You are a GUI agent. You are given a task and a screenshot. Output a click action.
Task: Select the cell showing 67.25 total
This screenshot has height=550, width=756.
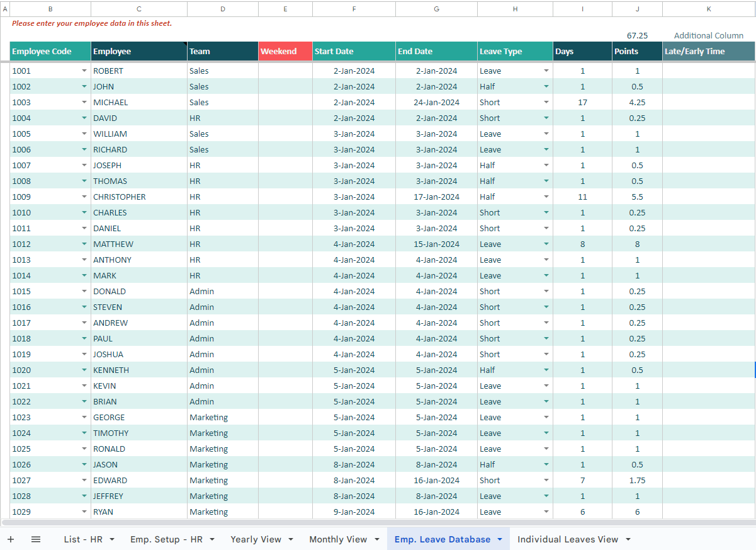(x=637, y=36)
